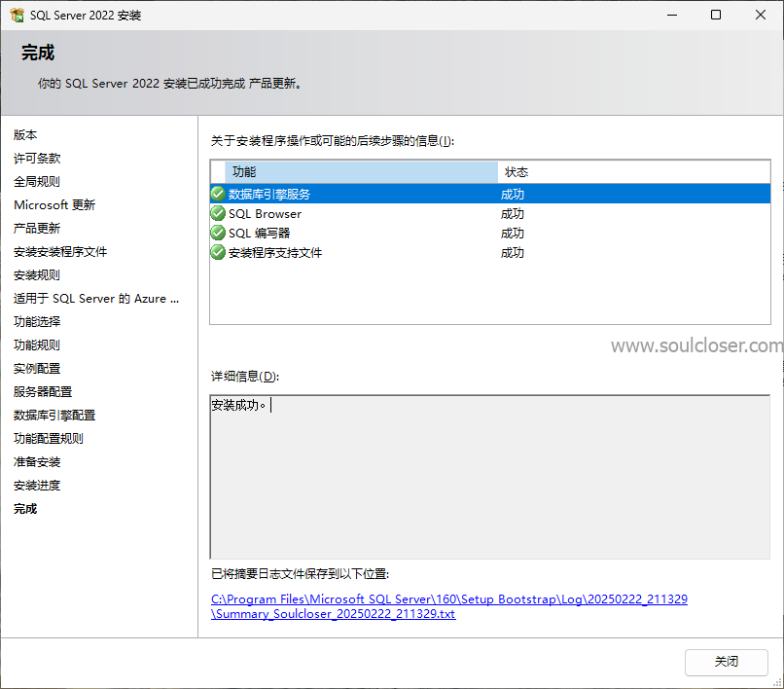The height and width of the screenshot is (689, 784).
Task: Select 安装安装程序文件 step in sidebar
Action: (x=60, y=252)
